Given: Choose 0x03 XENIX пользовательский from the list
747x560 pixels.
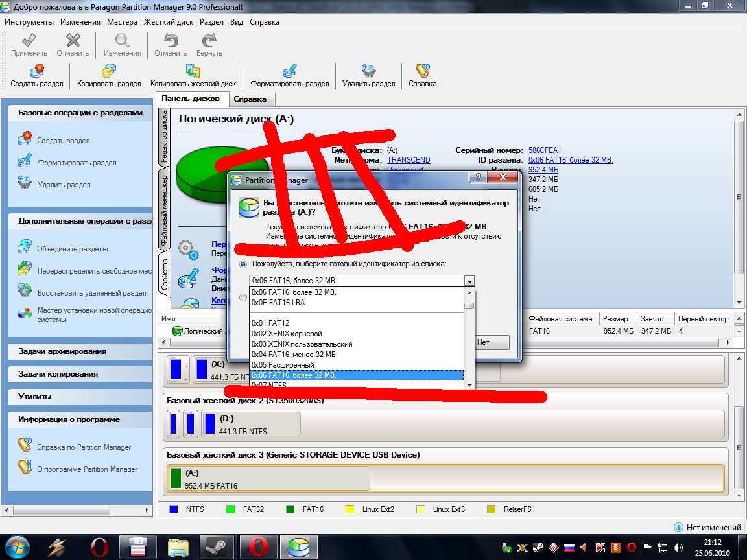Looking at the screenshot, I should coord(357,344).
